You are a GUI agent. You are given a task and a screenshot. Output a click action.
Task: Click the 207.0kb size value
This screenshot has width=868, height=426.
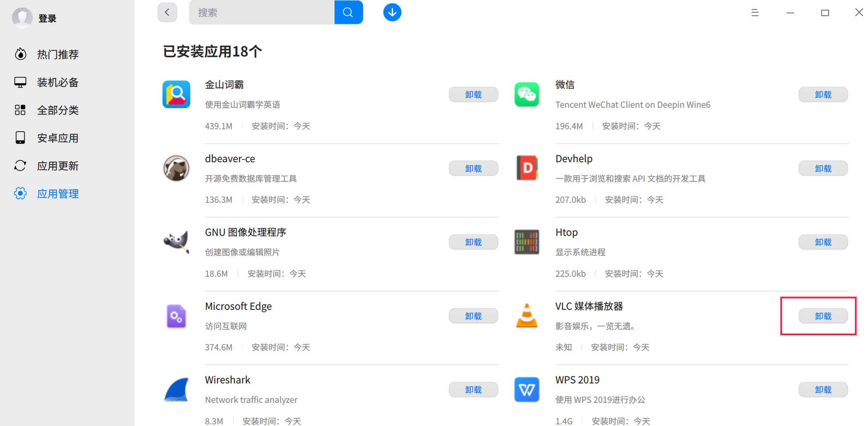pyautogui.click(x=571, y=200)
